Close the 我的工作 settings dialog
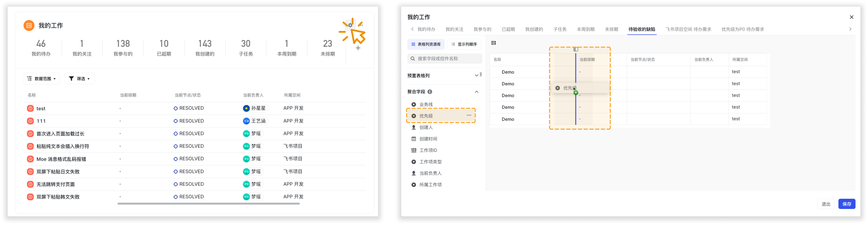 (x=851, y=17)
